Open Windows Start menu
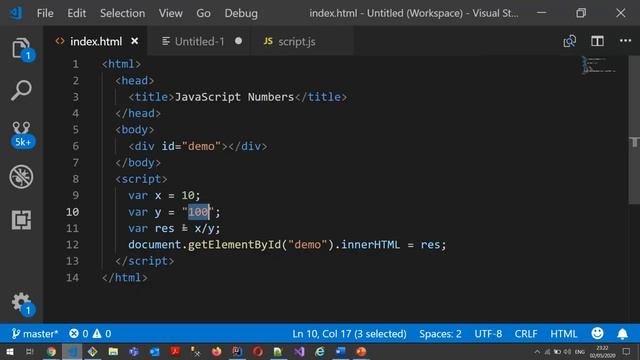This screenshot has width=640, height=360. (9, 351)
